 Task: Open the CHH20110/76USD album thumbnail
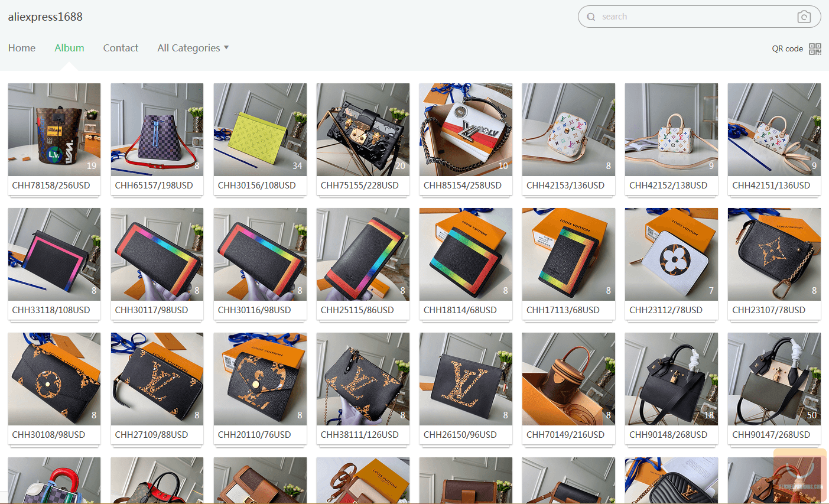260,379
